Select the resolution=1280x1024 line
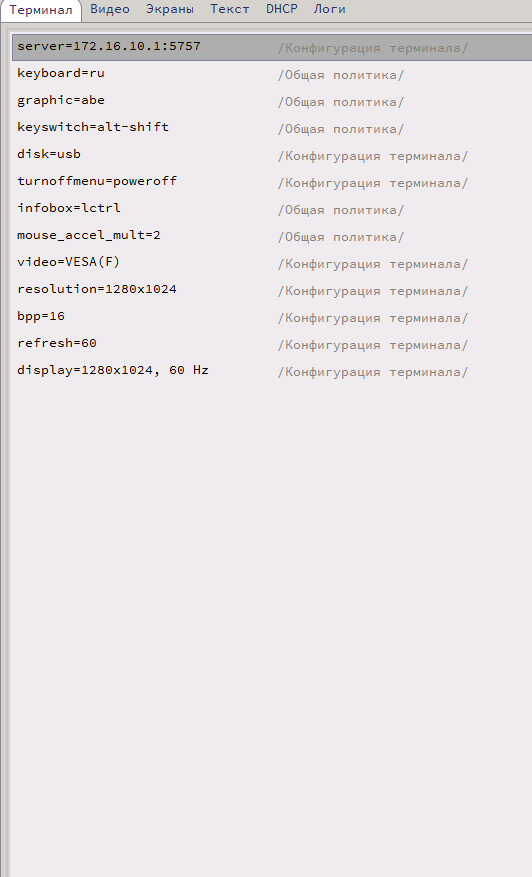This screenshot has width=532, height=877. click(x=272, y=290)
